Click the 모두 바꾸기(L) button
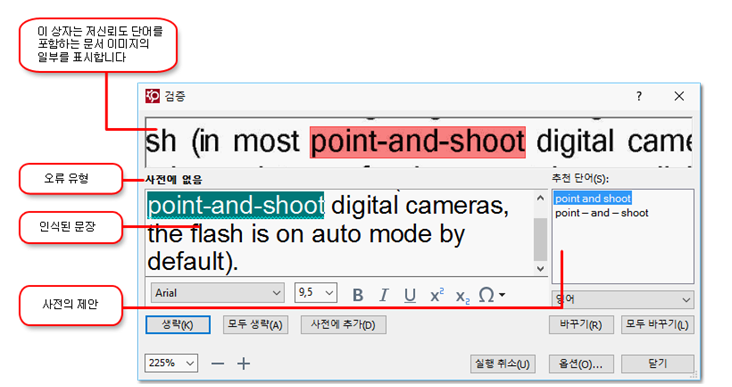Image resolution: width=732 pixels, height=387 pixels. (x=657, y=325)
